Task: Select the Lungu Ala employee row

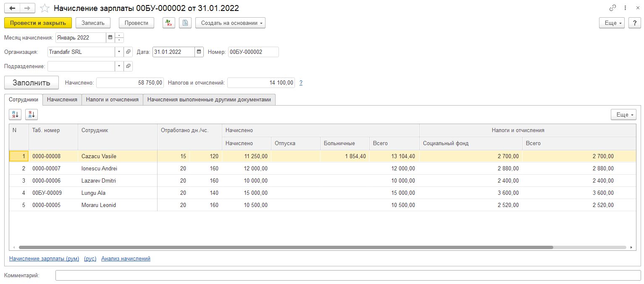Action: coord(93,193)
